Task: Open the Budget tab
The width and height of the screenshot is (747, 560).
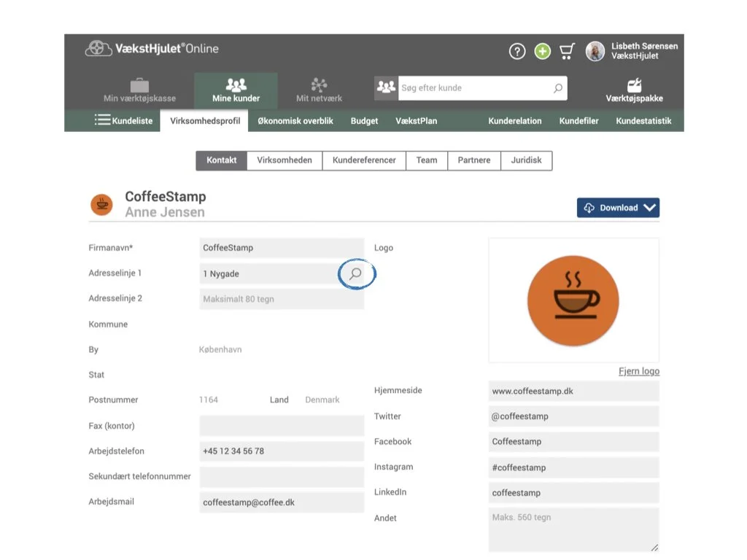Action: [365, 121]
